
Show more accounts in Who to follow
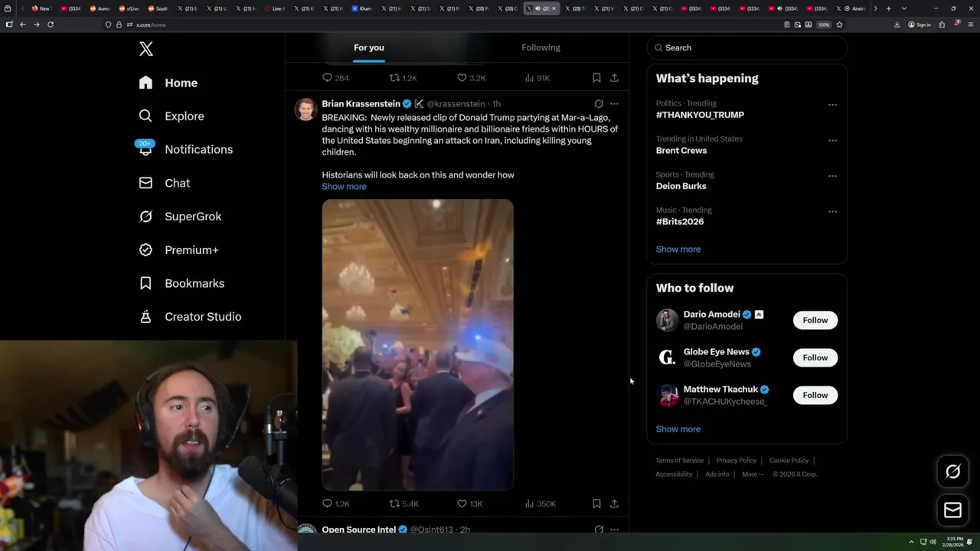pos(678,429)
